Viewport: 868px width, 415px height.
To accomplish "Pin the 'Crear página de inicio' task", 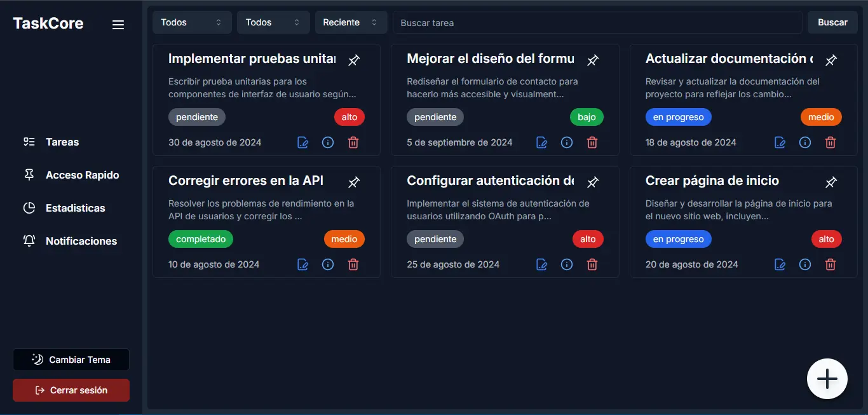I will (831, 182).
